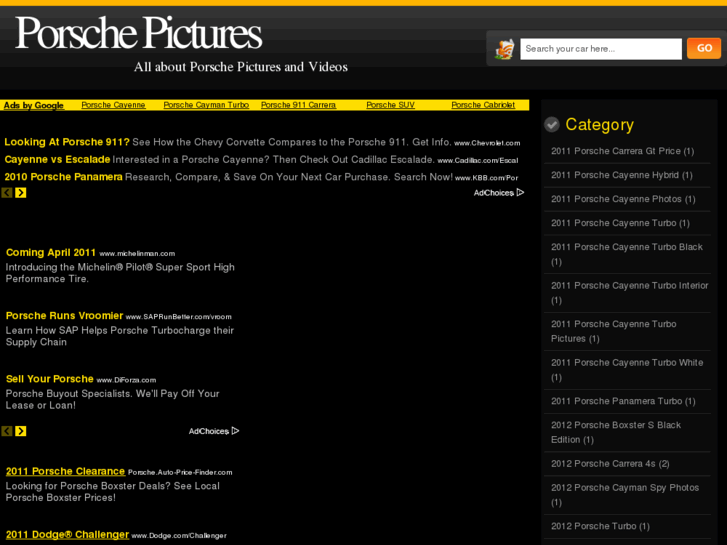Open Porsche SUV ad link
The image size is (727, 545).
pos(390,105)
